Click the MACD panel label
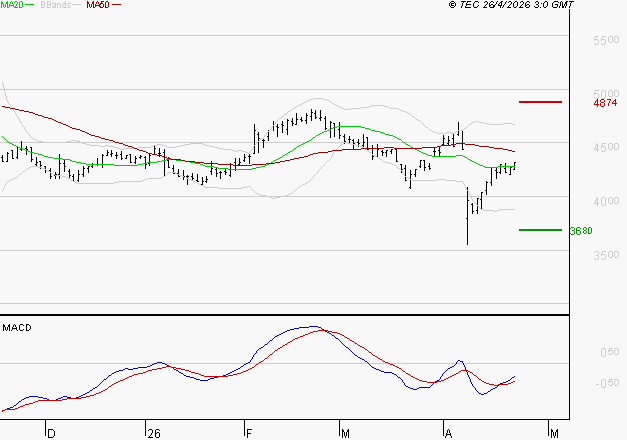Image resolution: width=627 pixels, height=440 pixels. (x=17, y=328)
